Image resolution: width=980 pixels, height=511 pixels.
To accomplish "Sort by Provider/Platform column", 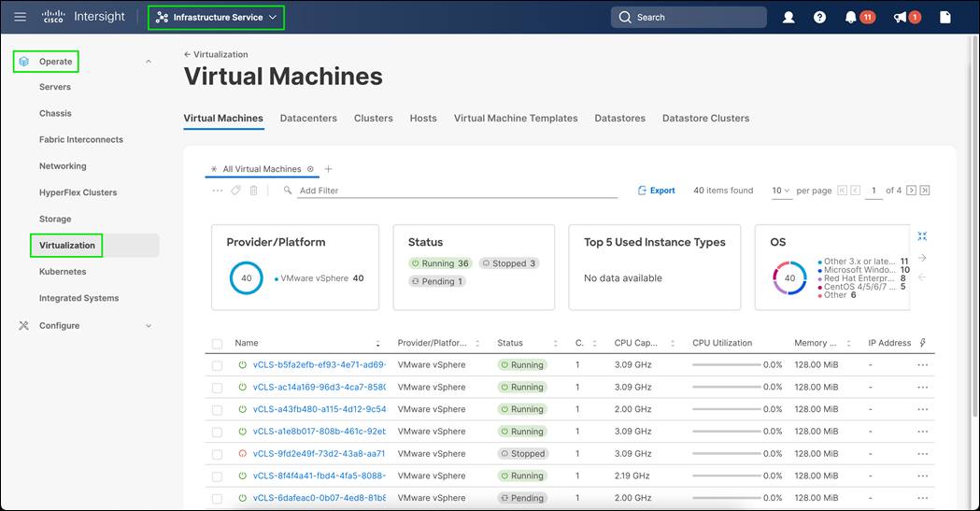I will pyautogui.click(x=477, y=343).
